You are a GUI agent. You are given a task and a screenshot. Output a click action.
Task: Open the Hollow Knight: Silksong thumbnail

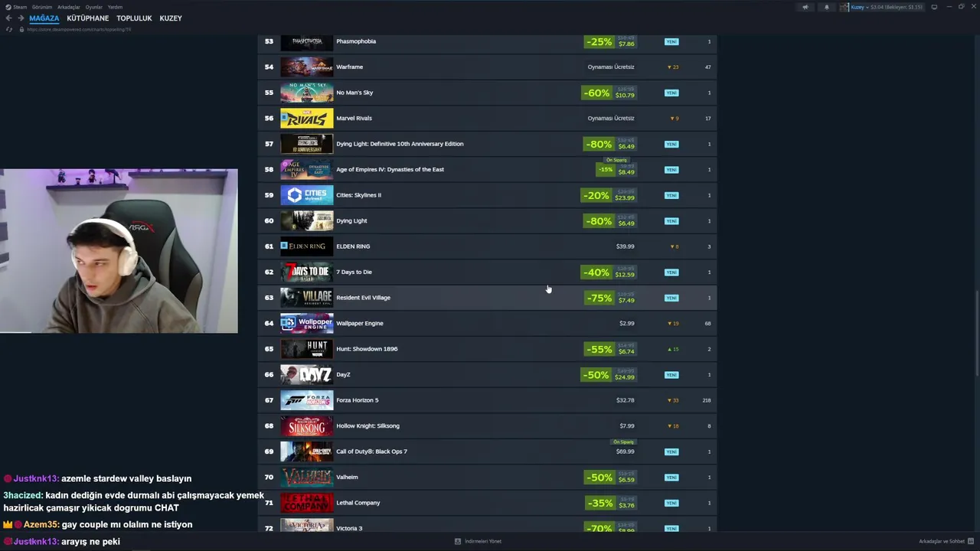pos(306,425)
